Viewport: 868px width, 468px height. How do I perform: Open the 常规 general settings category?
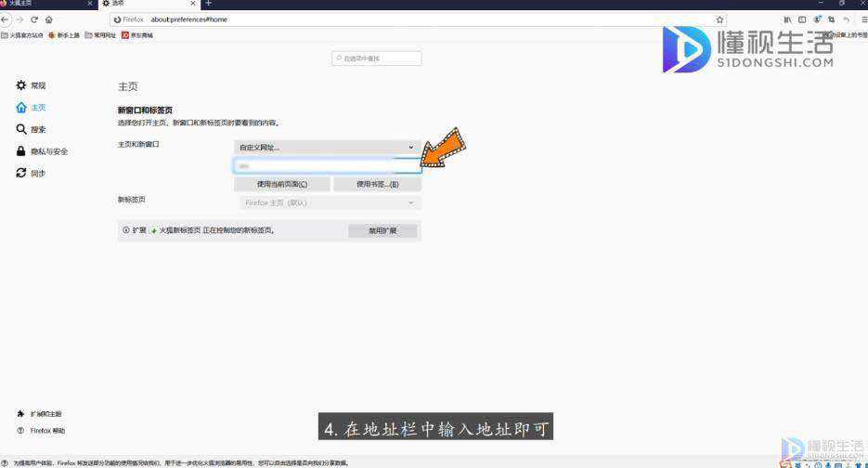click(x=31, y=85)
